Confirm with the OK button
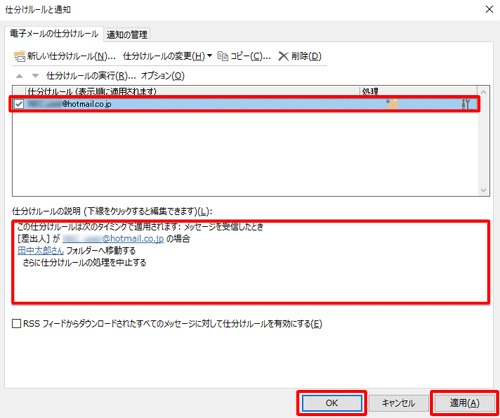The image size is (500, 418). 332,403
